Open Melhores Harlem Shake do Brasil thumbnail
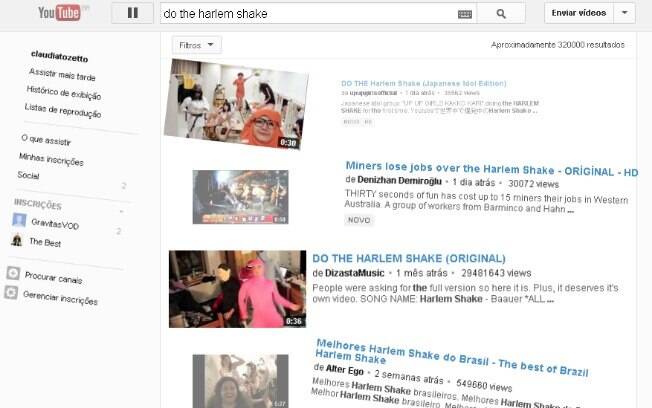This screenshot has width=652, height=408. coord(240,381)
